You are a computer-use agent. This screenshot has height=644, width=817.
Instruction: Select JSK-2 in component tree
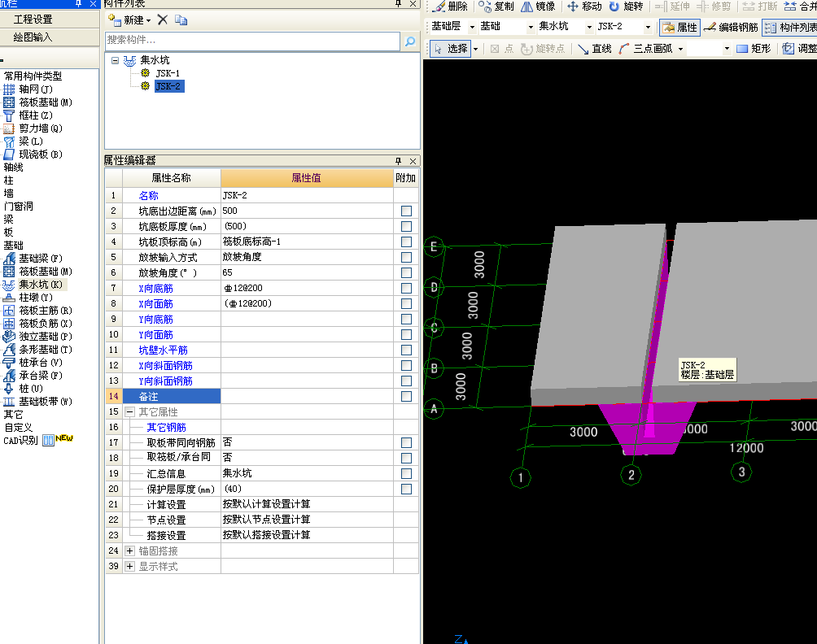[168, 86]
